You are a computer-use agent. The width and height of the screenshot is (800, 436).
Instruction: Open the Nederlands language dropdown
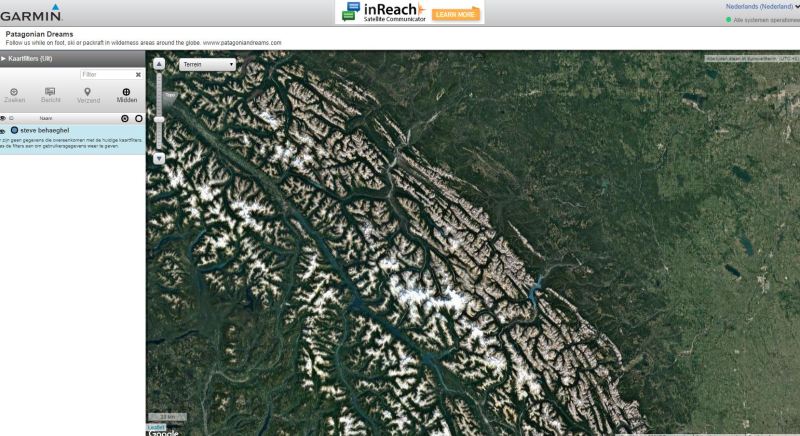coord(762,7)
